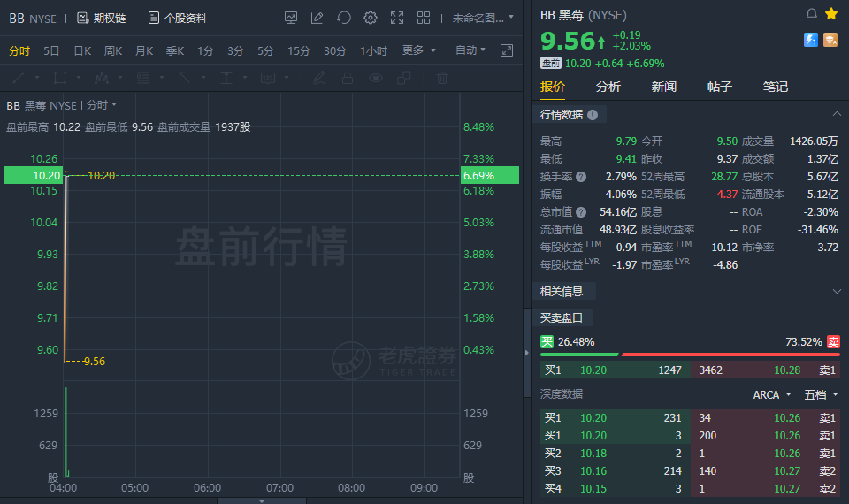Open the ARCA exchange dropdown
849x504 pixels.
772,394
